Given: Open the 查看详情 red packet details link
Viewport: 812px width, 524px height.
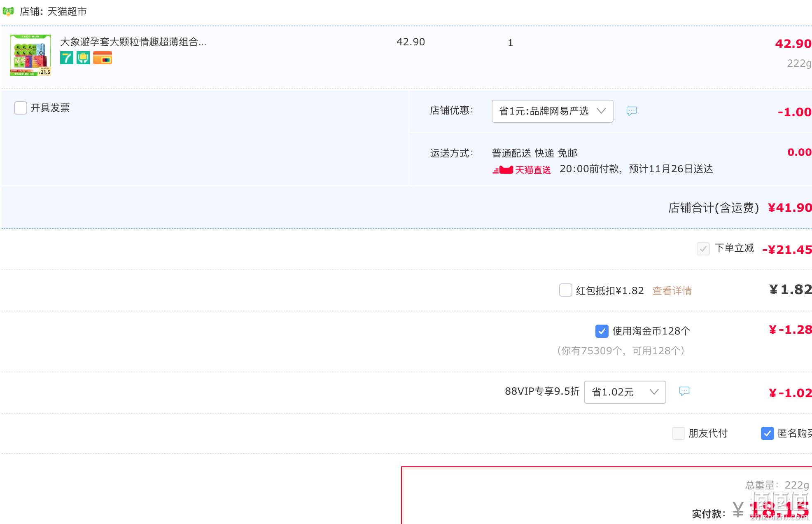Looking at the screenshot, I should point(672,291).
